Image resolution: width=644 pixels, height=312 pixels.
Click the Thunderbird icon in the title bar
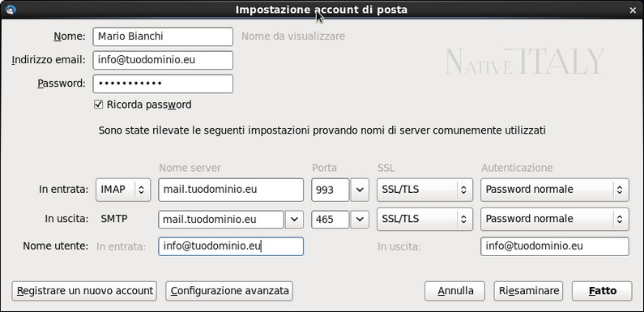tap(11, 10)
